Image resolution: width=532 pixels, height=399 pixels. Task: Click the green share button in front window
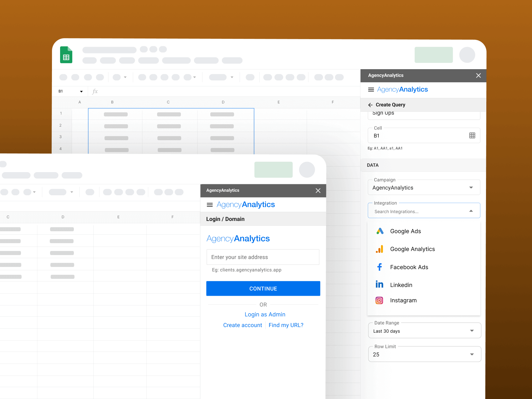click(x=274, y=170)
